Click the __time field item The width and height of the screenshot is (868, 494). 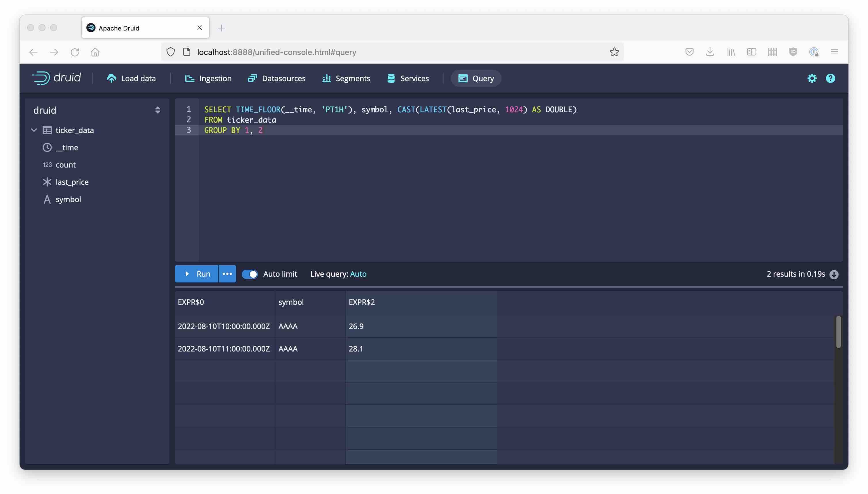coord(67,147)
